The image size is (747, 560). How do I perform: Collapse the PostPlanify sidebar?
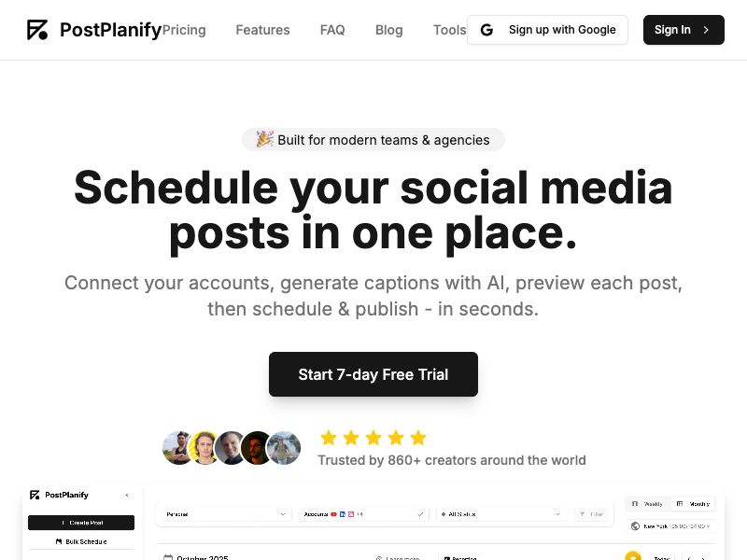pos(128,495)
